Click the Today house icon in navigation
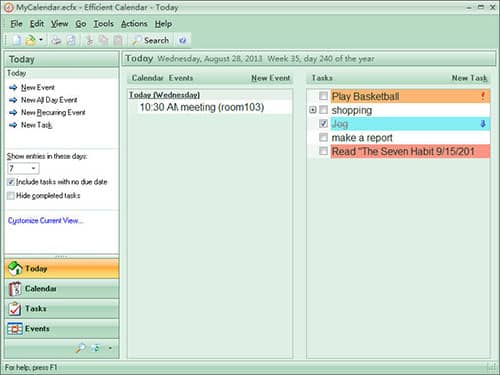This screenshot has width=500, height=375. click(15, 269)
